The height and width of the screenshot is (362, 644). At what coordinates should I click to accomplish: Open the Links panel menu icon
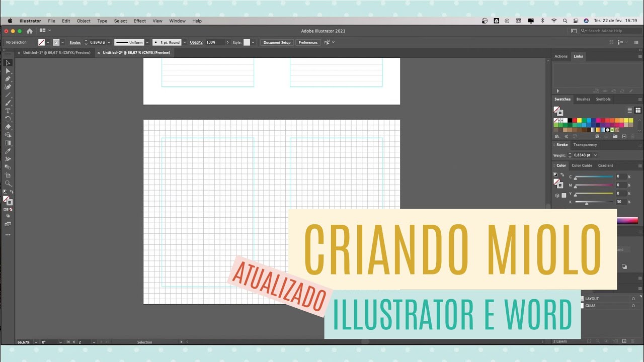pos(640,56)
